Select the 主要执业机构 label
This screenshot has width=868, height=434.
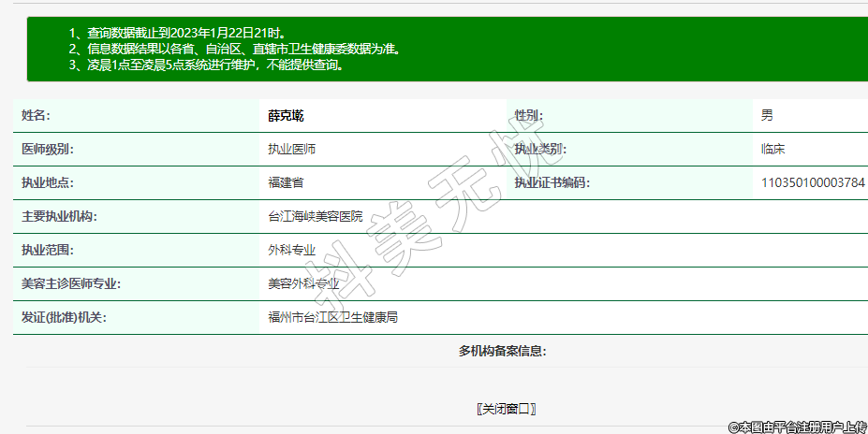pyautogui.click(x=60, y=217)
